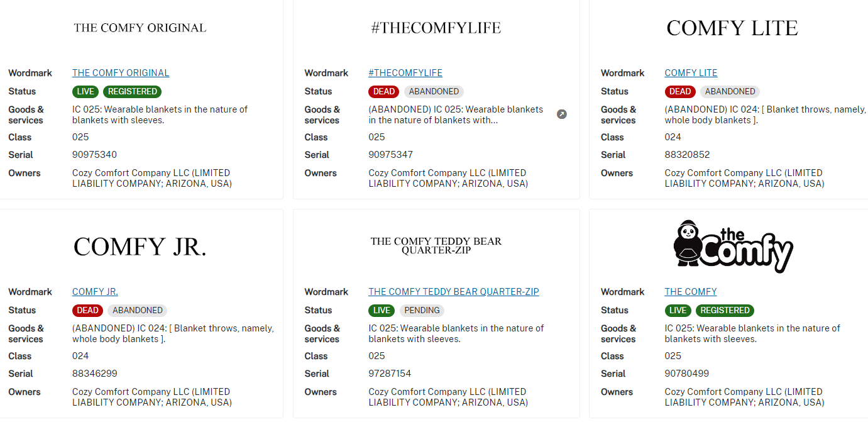The image size is (868, 422).
Task: Click LIVE badge on THE COMFY ORIGINAL
Action: coord(85,92)
